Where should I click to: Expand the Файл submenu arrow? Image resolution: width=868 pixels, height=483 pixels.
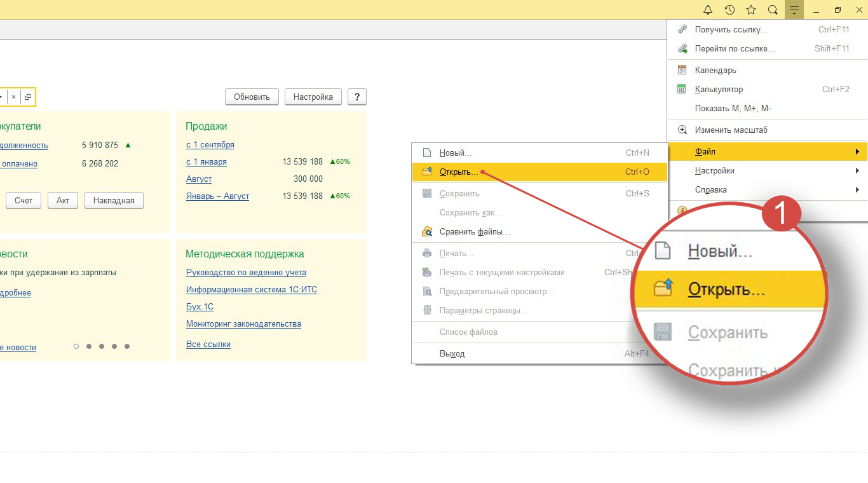(857, 152)
